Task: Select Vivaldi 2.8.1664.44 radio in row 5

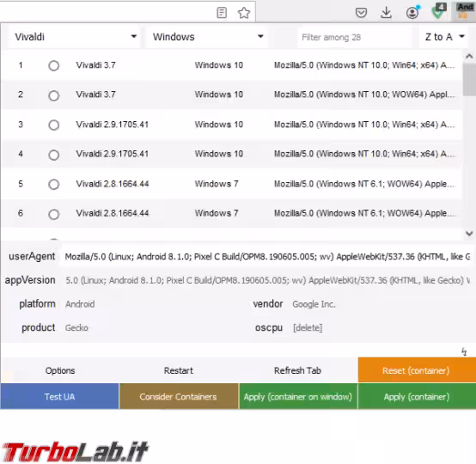Action: tap(54, 184)
